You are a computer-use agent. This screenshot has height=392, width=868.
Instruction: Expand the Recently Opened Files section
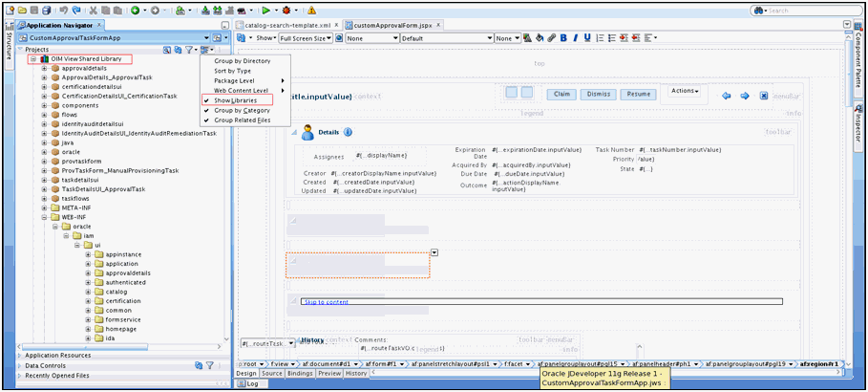(21, 376)
